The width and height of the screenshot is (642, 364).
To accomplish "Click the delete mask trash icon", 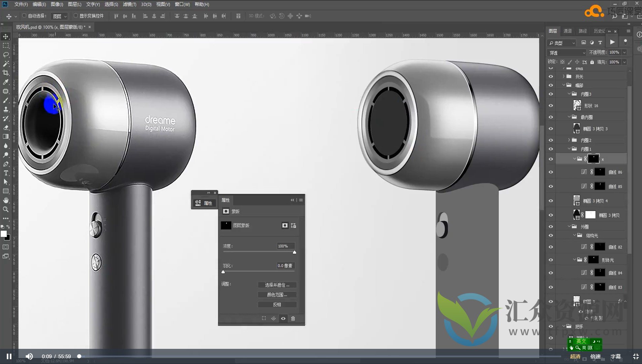I will [x=293, y=318].
